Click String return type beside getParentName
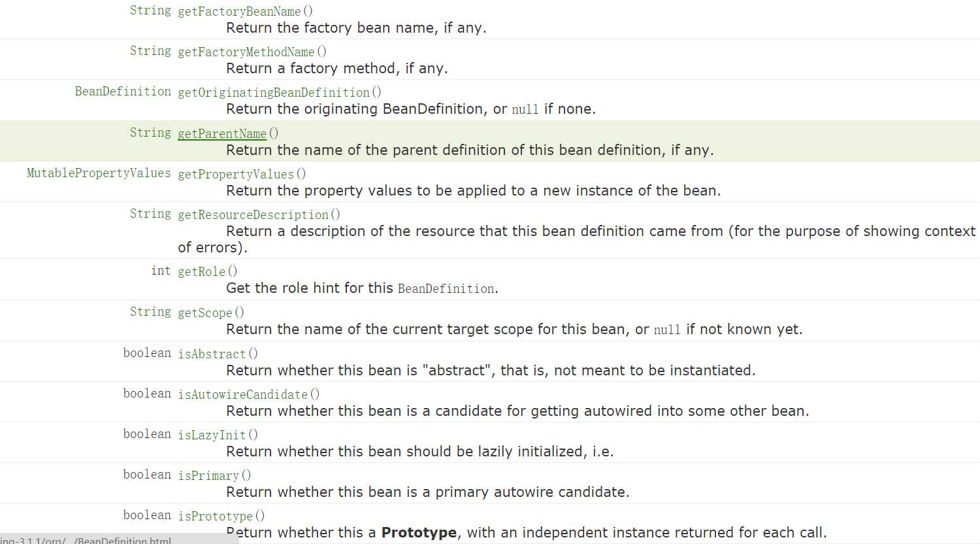This screenshot has height=544, width=980. pos(150,132)
